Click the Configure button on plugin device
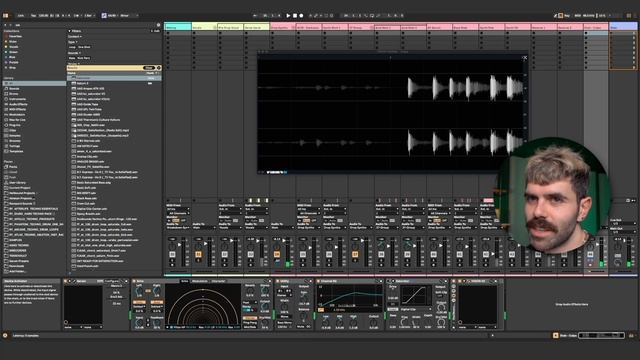Screen dimensions: 640x360 (x=112, y=281)
